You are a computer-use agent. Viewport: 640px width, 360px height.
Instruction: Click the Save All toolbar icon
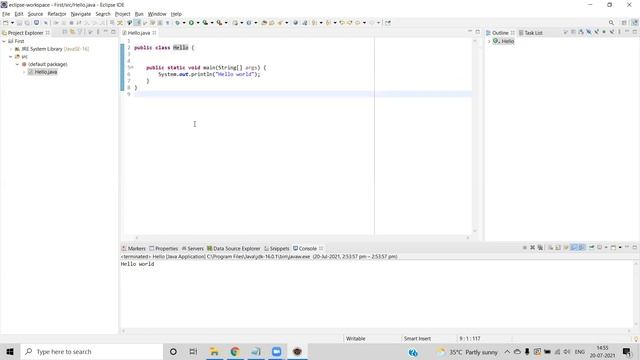pos(27,23)
